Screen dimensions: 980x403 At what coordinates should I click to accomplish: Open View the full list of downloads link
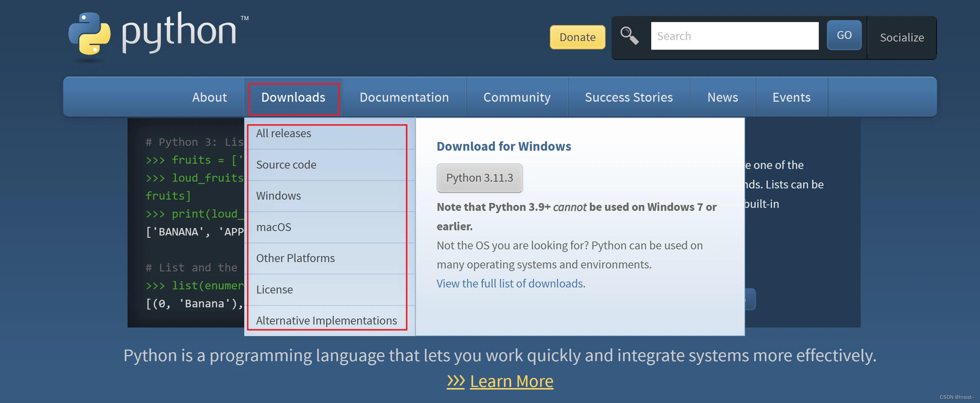510,284
